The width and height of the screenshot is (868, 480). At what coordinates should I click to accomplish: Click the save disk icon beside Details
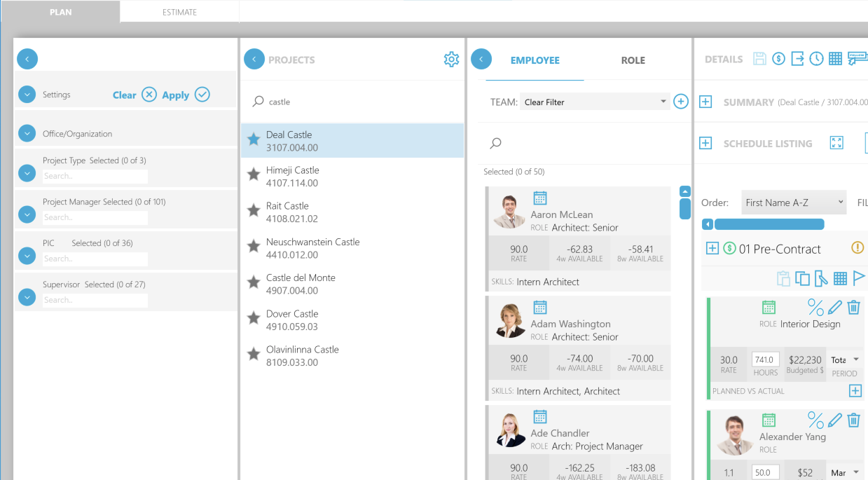pyautogui.click(x=759, y=60)
